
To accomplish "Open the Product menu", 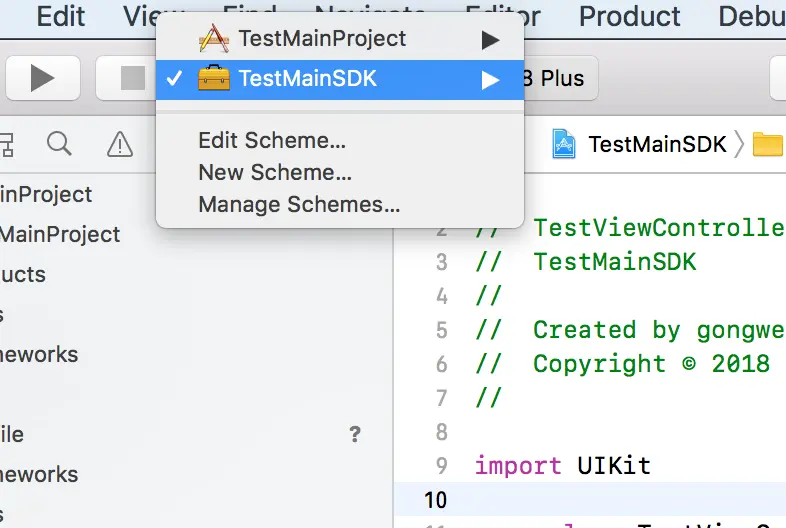I will tap(630, 16).
